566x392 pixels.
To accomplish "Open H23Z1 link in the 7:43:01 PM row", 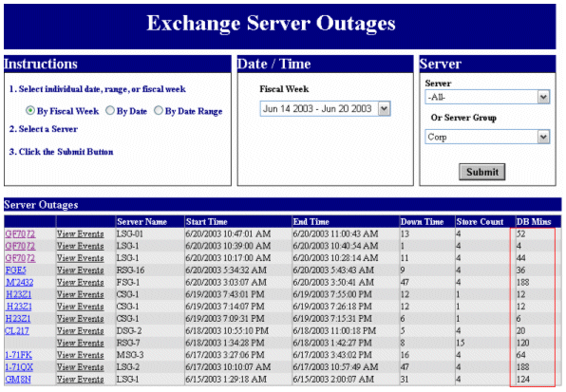I will (19, 294).
